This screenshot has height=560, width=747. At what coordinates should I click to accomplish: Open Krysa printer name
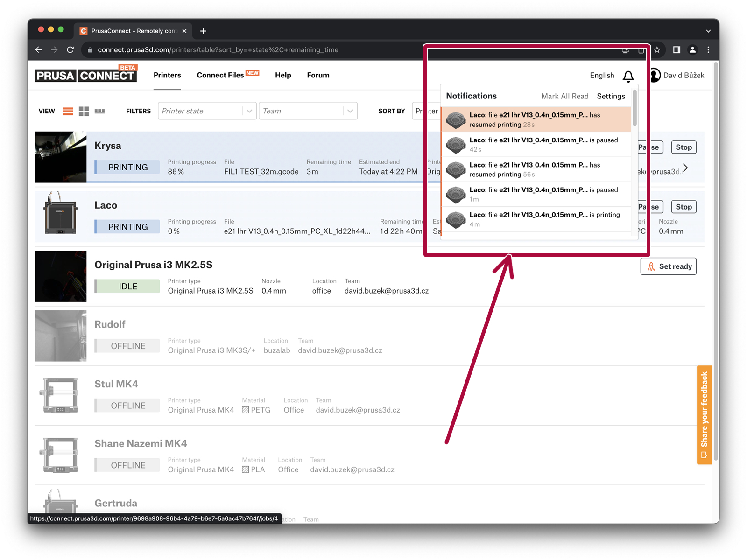108,146
